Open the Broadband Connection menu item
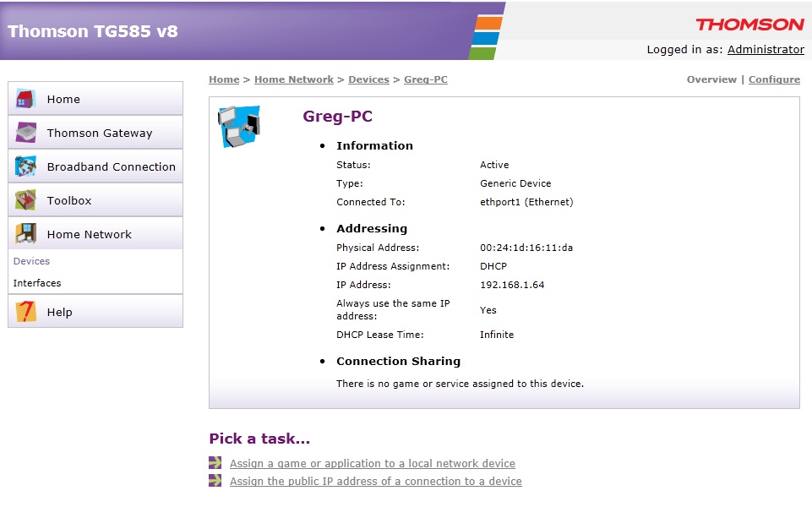Screen dimensions: 812x507 pyautogui.click(x=95, y=166)
